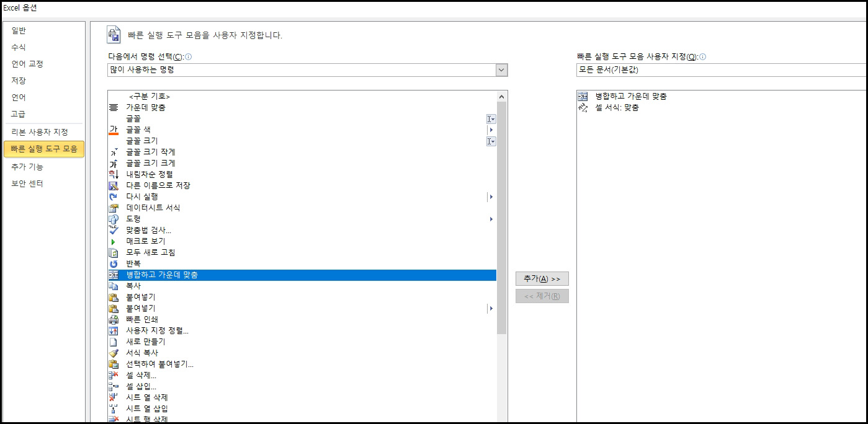Open the 리본 사용자 지정 category
868x424 pixels.
(x=44, y=132)
